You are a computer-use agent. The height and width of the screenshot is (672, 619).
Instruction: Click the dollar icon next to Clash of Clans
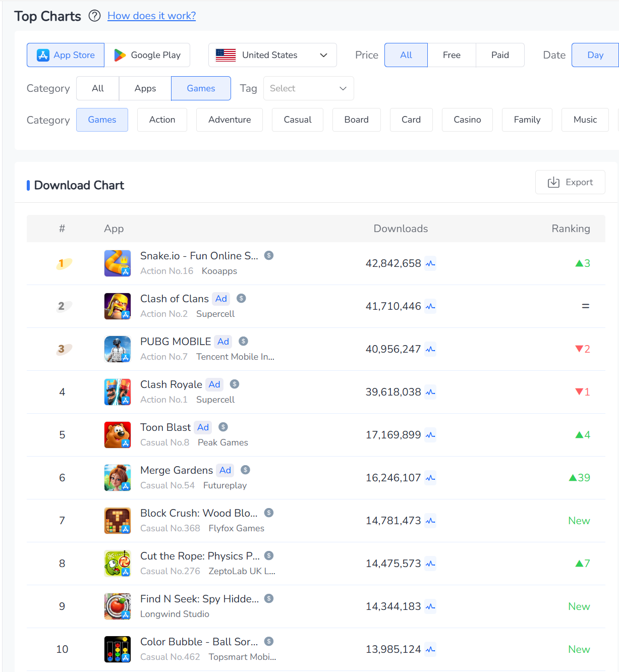[x=241, y=298]
